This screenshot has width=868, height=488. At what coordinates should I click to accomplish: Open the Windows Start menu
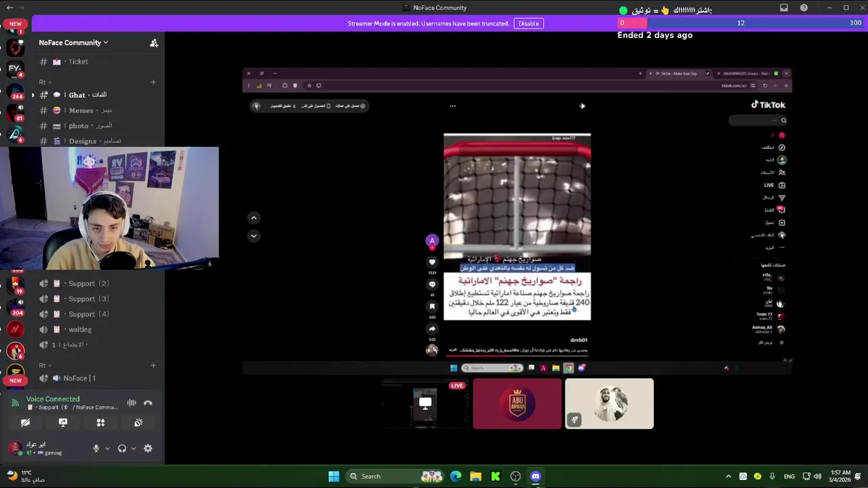pyautogui.click(x=334, y=476)
